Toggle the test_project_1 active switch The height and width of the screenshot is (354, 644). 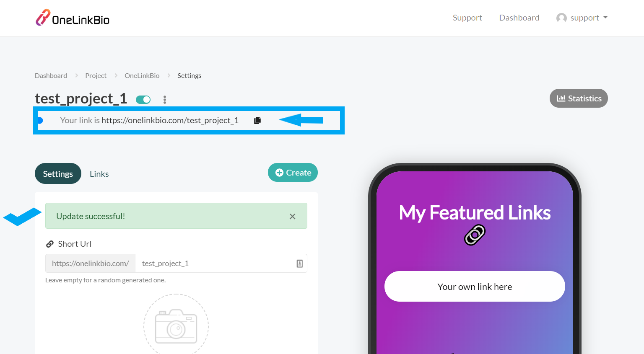point(143,99)
